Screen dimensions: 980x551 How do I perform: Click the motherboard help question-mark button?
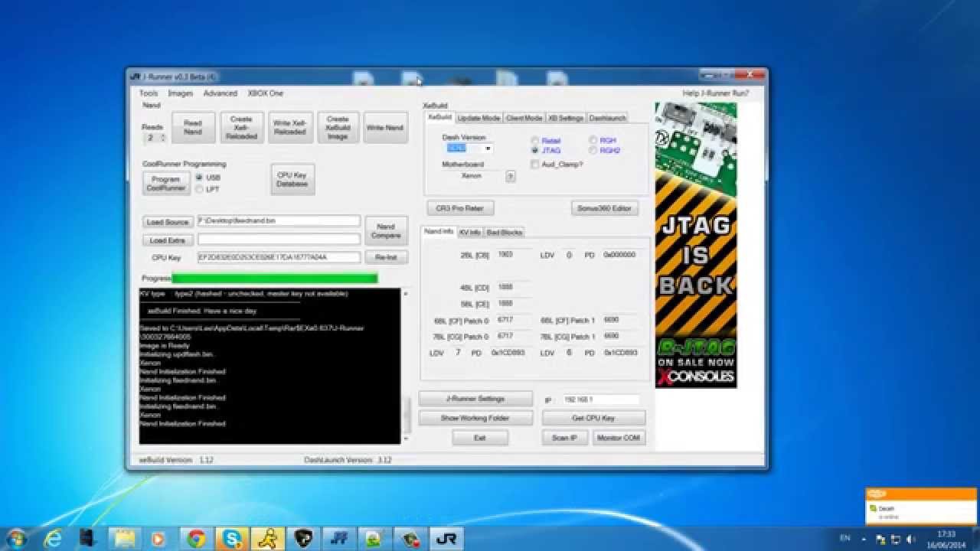tap(511, 176)
